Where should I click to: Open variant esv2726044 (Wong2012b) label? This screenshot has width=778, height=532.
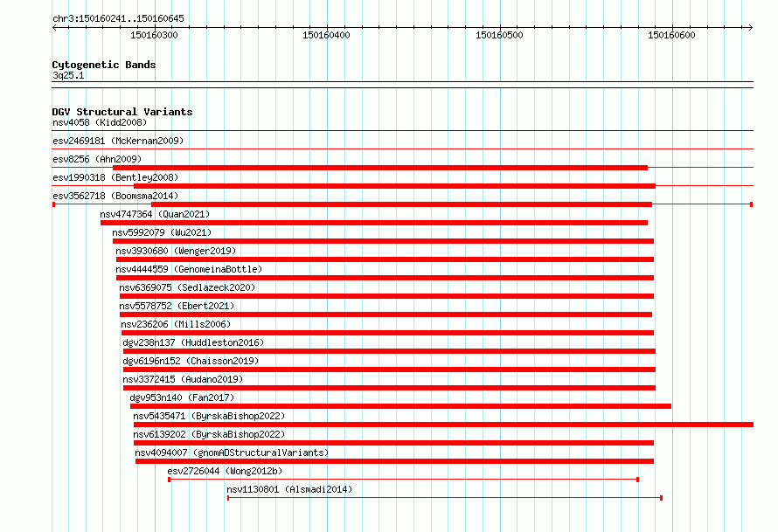[x=225, y=471]
